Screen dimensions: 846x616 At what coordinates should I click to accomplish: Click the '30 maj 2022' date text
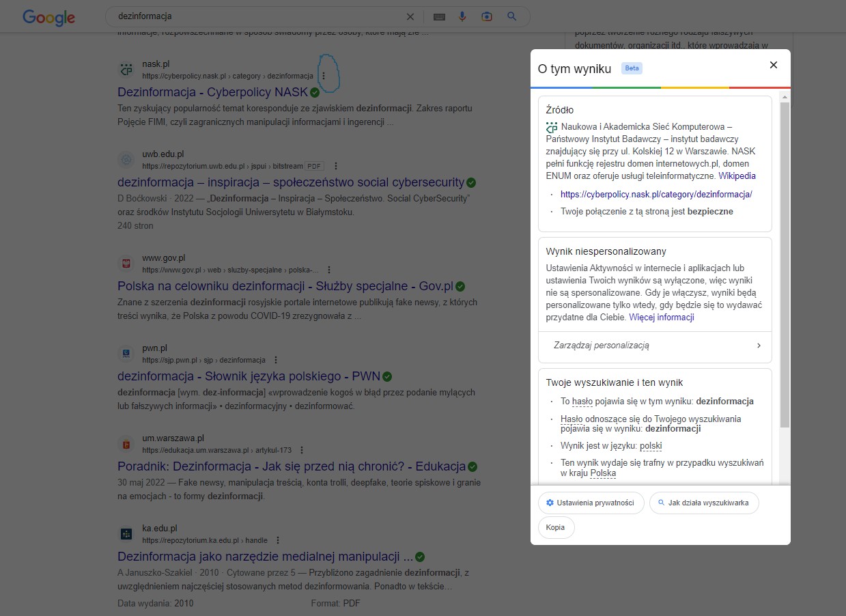pos(141,483)
